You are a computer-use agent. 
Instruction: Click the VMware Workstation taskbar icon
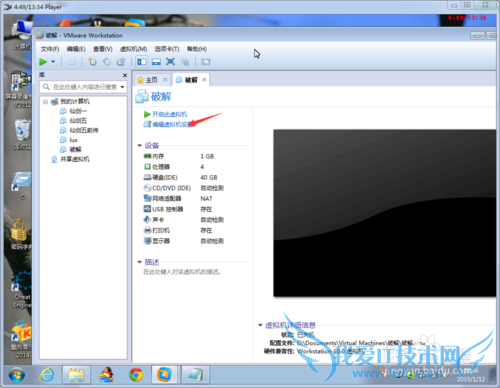pyautogui.click(x=164, y=375)
